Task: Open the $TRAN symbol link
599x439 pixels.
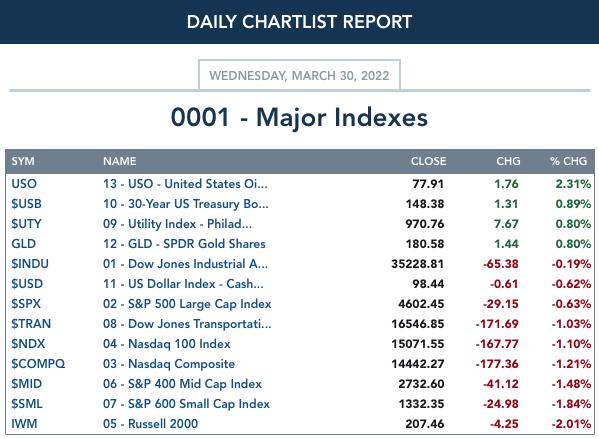Action: point(31,324)
